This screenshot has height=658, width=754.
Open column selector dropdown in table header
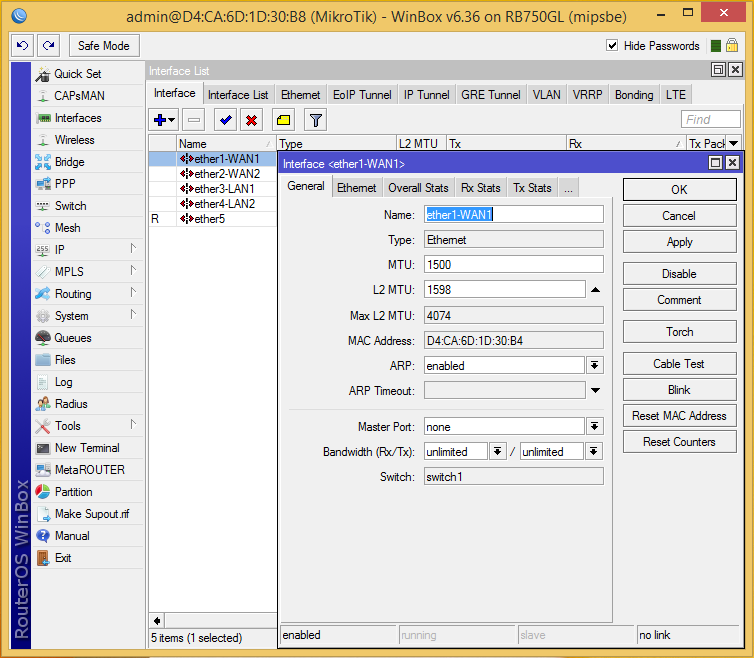[x=734, y=143]
